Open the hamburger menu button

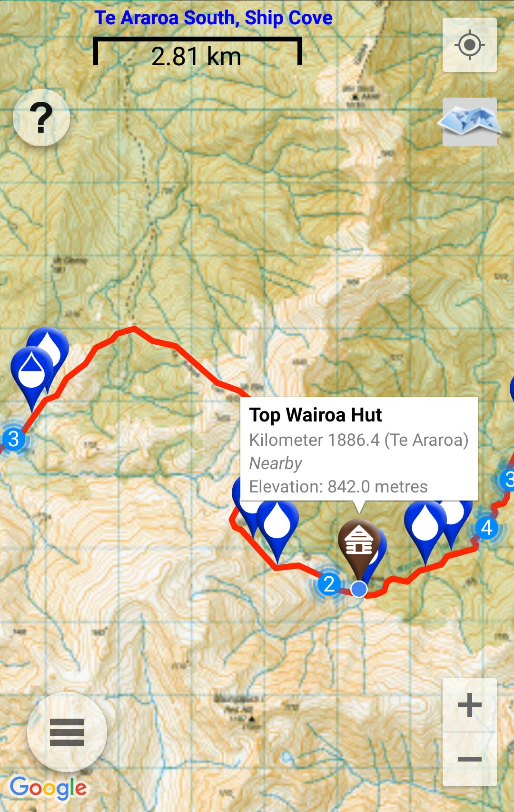click(x=67, y=732)
